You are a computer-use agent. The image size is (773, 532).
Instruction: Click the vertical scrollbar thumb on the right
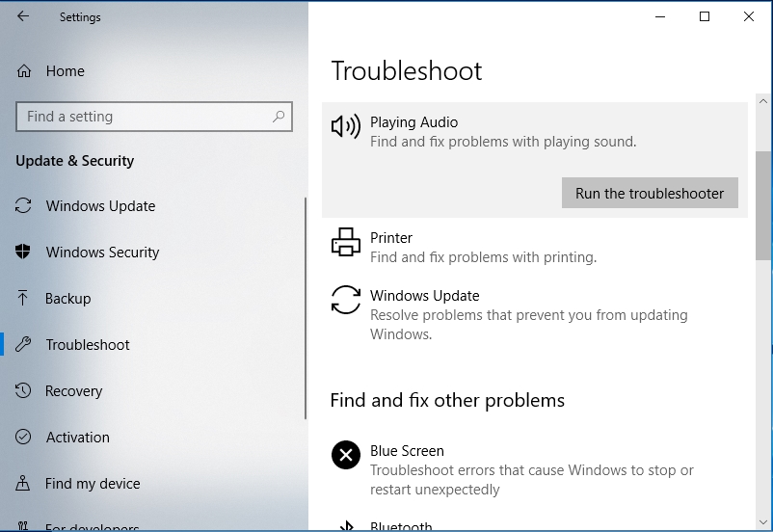tap(763, 204)
